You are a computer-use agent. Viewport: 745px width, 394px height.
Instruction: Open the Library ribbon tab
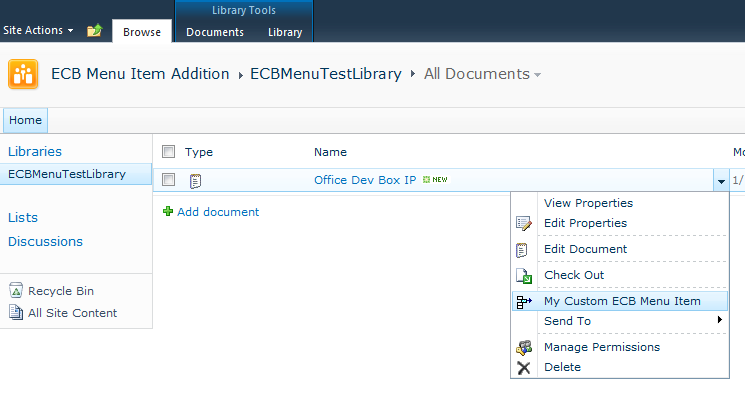click(x=285, y=32)
